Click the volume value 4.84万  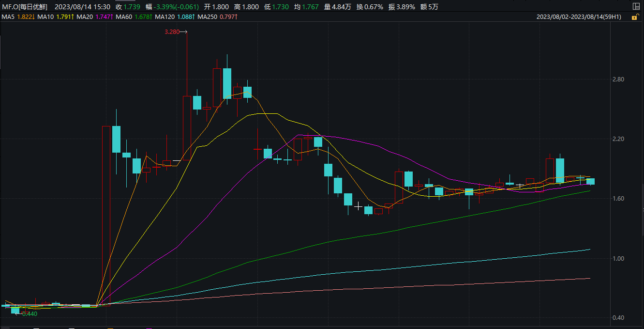coord(342,7)
